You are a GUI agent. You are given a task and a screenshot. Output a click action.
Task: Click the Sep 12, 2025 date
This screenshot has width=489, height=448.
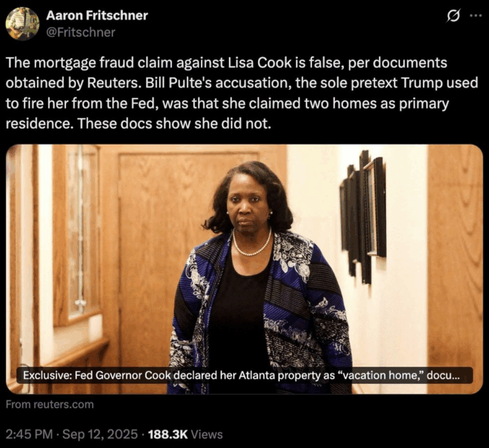(x=100, y=434)
